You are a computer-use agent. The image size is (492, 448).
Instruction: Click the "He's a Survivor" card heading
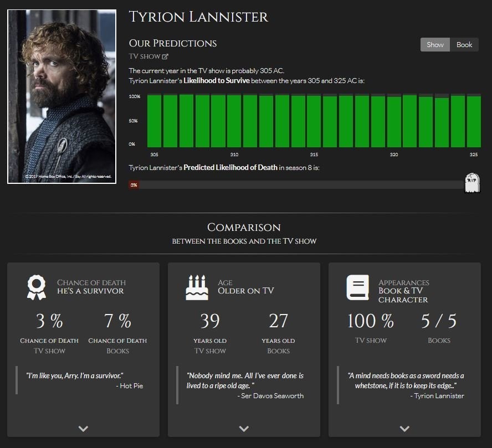pyautogui.click(x=90, y=291)
